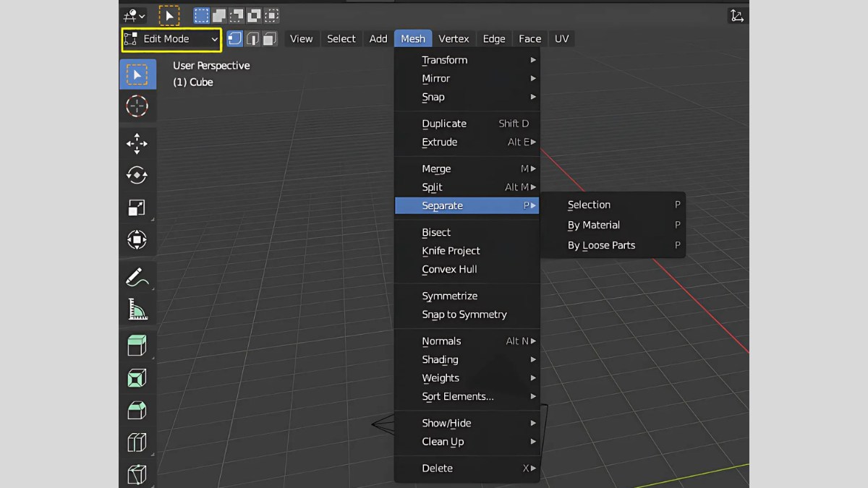Select the Loop Cut tool
868x488 pixels.
click(x=137, y=442)
